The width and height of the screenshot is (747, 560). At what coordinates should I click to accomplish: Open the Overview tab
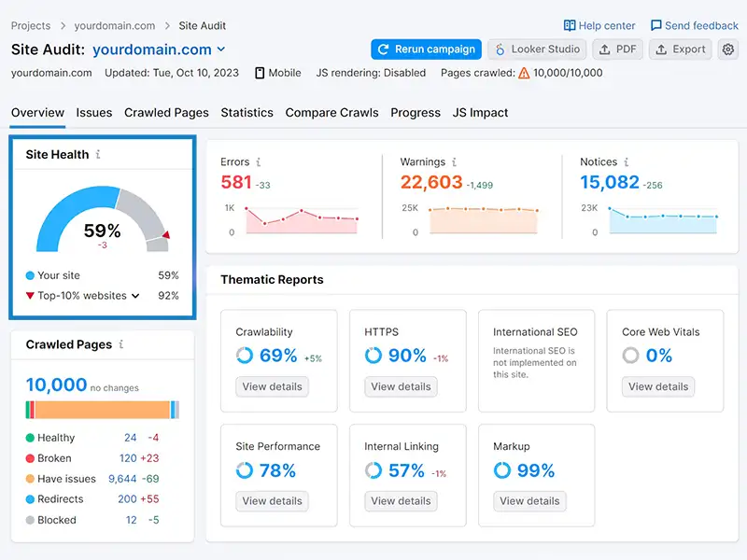click(x=37, y=113)
